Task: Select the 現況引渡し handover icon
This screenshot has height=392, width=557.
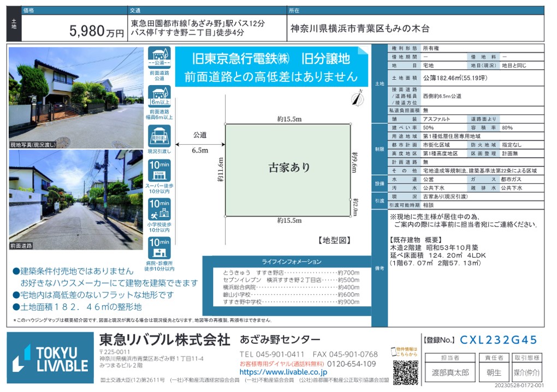Action: pos(159,136)
